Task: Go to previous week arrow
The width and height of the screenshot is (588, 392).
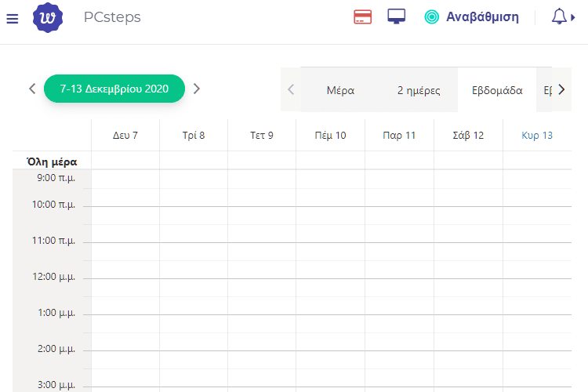Action: pos(32,89)
